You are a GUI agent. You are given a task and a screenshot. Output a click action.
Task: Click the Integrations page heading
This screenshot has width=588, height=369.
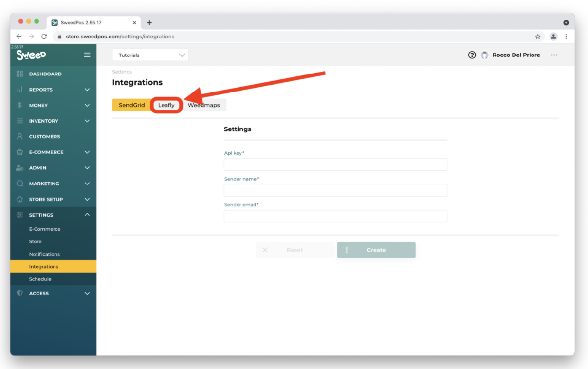(137, 82)
